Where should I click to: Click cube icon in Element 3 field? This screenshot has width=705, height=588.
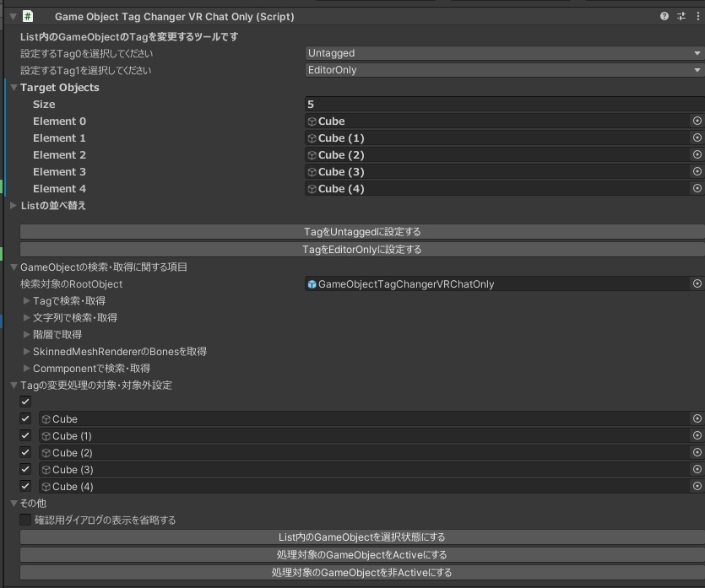pyautogui.click(x=312, y=172)
